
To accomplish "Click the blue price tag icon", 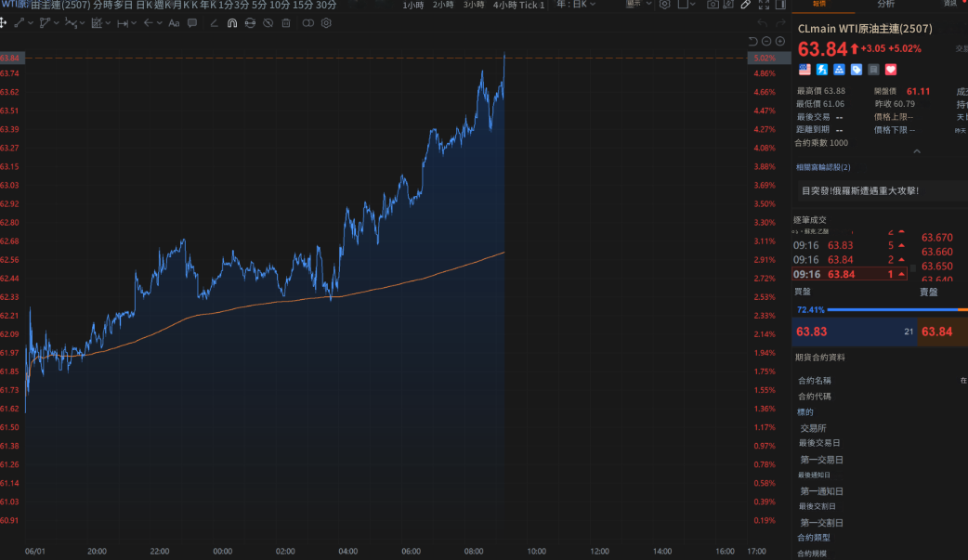I will (x=857, y=70).
